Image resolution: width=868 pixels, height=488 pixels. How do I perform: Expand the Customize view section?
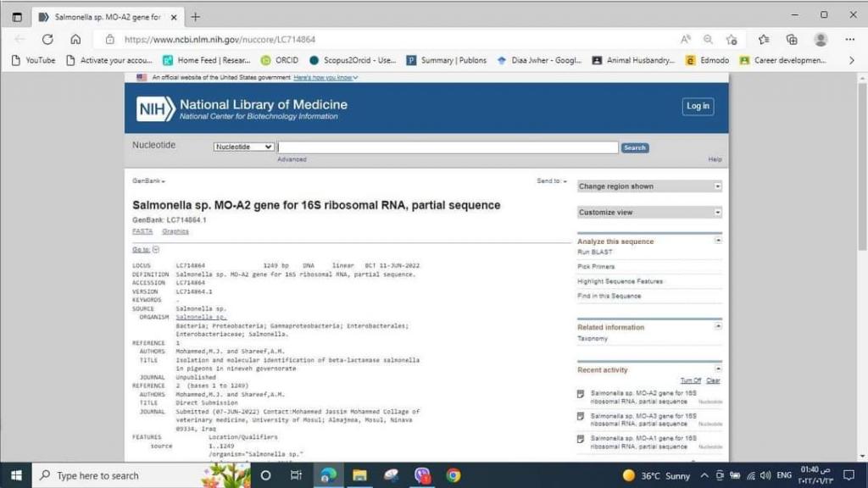[x=717, y=213]
